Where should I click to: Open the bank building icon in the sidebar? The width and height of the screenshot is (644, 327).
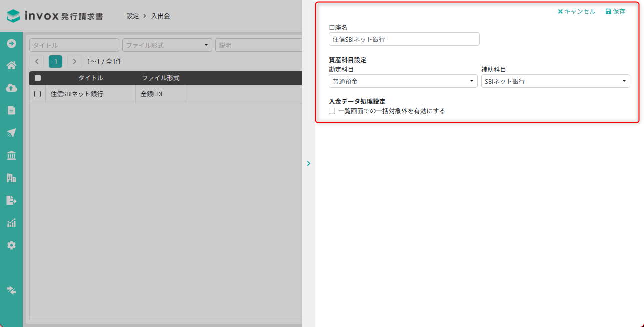click(x=11, y=155)
